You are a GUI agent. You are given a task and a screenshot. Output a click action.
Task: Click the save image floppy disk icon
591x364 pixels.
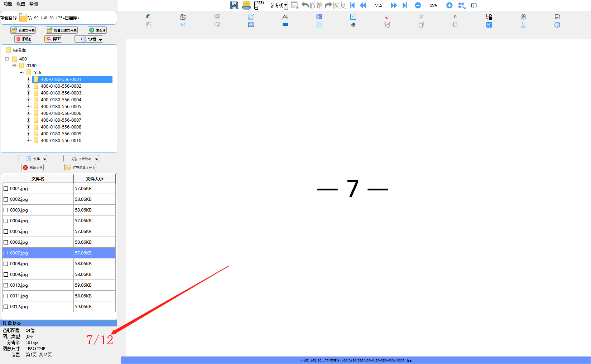pyautogui.click(x=234, y=5)
